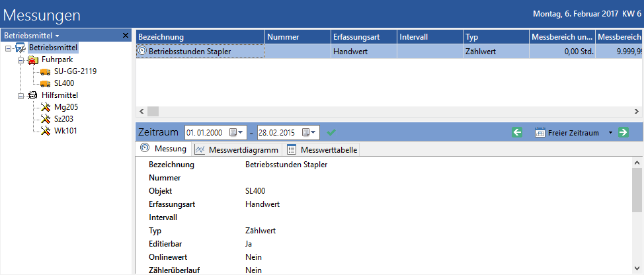Open the calendar picker of the end date 28.02.2015

[309, 133]
